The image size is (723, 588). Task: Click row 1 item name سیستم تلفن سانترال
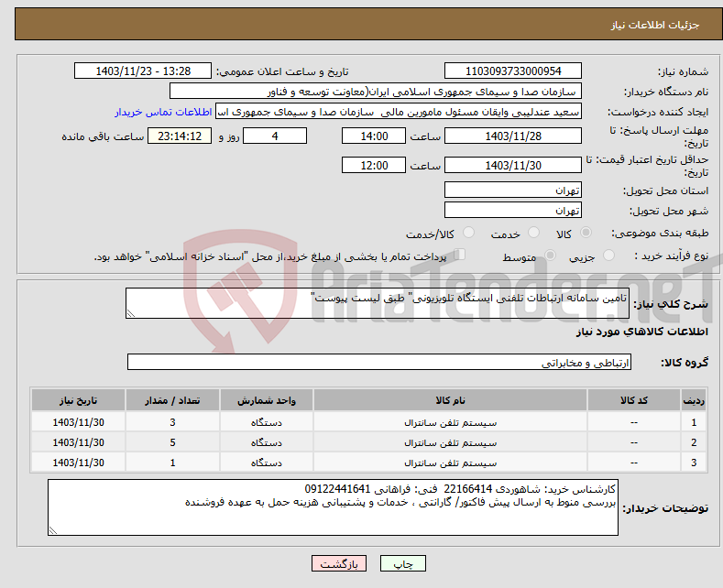450,422
